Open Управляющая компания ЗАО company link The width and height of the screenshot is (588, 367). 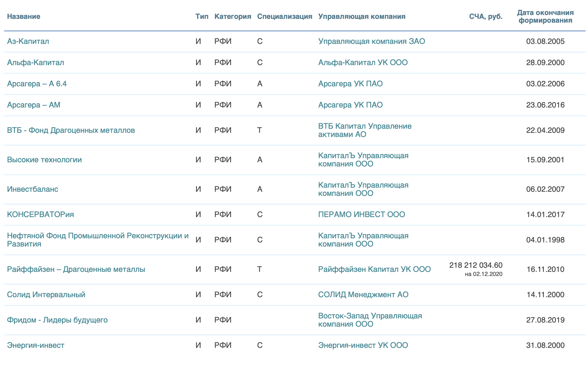tap(372, 41)
